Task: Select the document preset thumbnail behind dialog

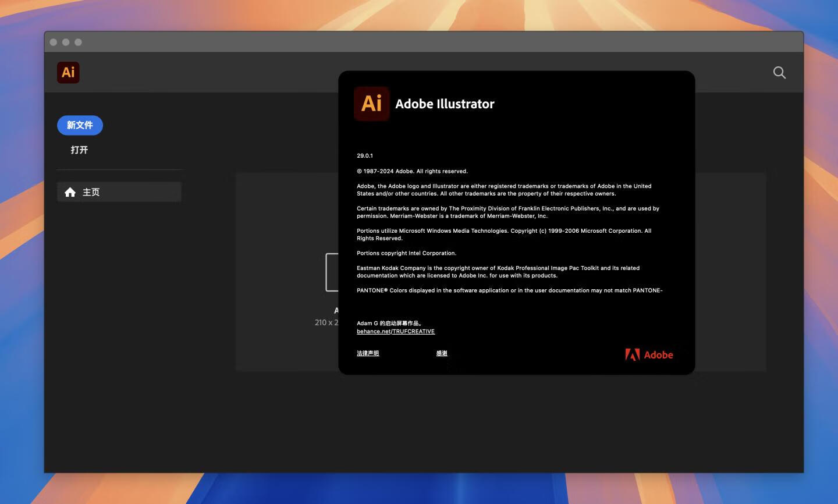Action: pos(332,272)
